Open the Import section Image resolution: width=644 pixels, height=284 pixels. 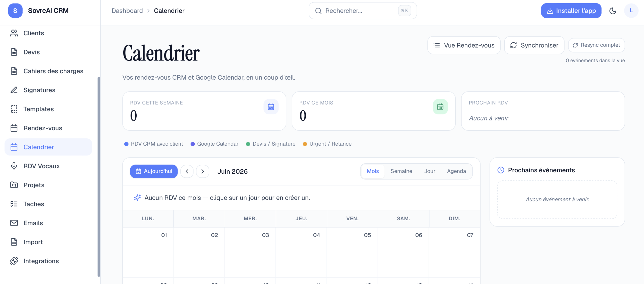click(48, 242)
